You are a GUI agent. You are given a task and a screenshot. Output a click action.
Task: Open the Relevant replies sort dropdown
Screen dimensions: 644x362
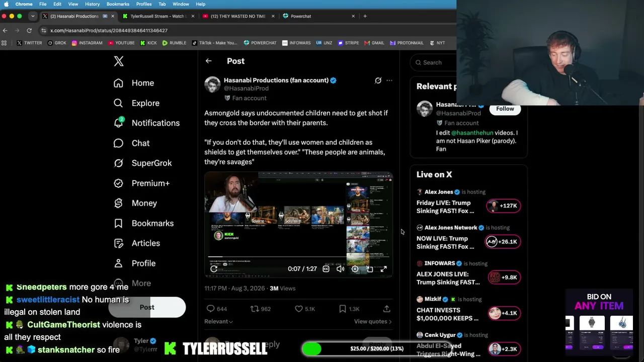tap(218, 321)
